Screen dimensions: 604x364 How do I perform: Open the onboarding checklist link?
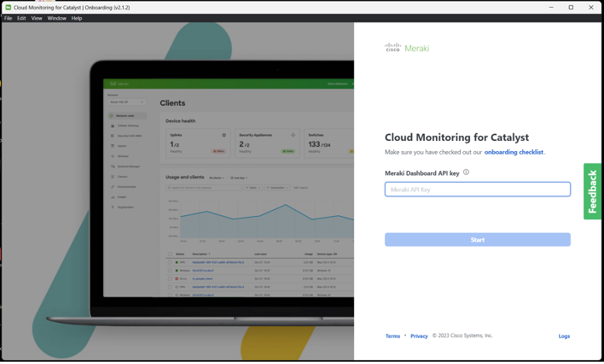513,153
